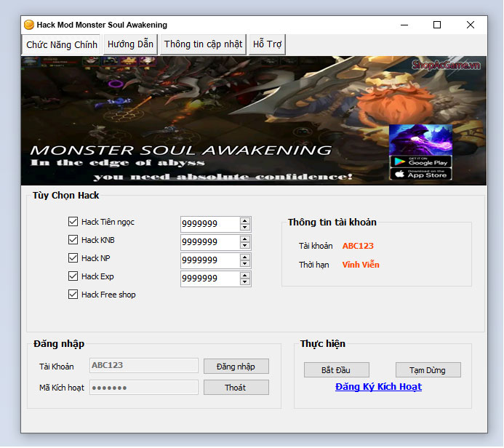Decrease the Hack KNB value with the down arrow
Screen dimensions: 504x448
pyautogui.click(x=245, y=246)
